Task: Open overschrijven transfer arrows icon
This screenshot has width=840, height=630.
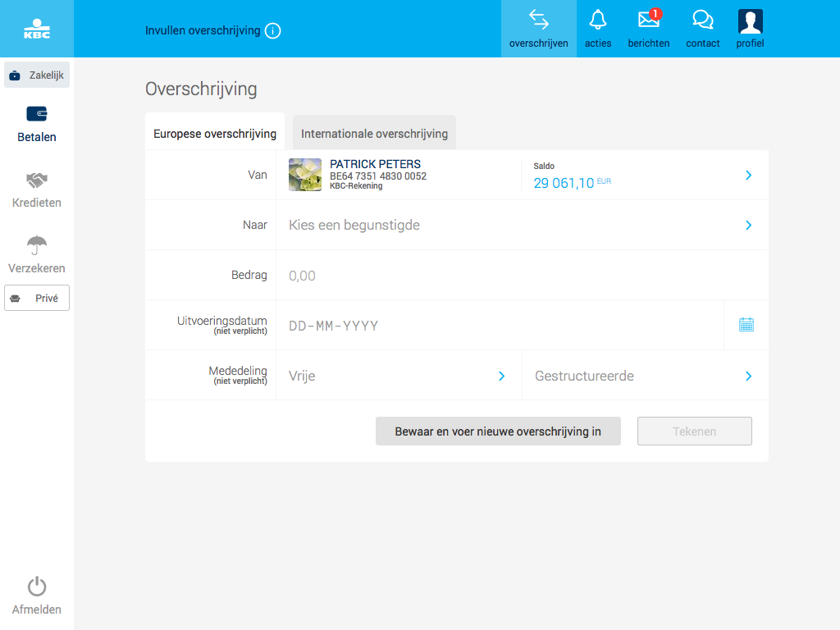Action: pyautogui.click(x=538, y=21)
